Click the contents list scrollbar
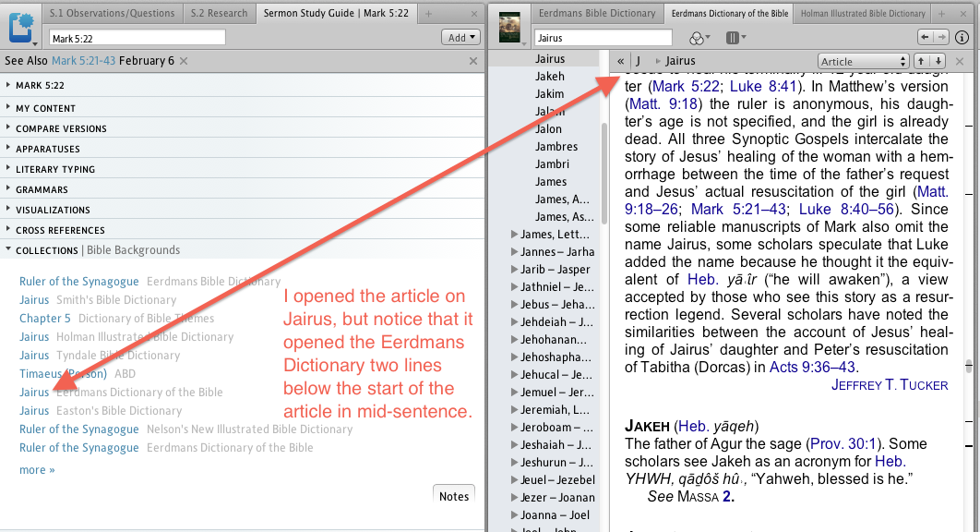The image size is (980, 532). point(604,174)
